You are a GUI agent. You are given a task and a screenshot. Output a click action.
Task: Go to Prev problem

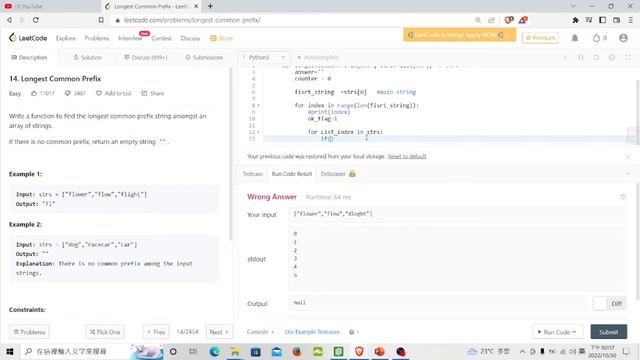[x=156, y=332]
